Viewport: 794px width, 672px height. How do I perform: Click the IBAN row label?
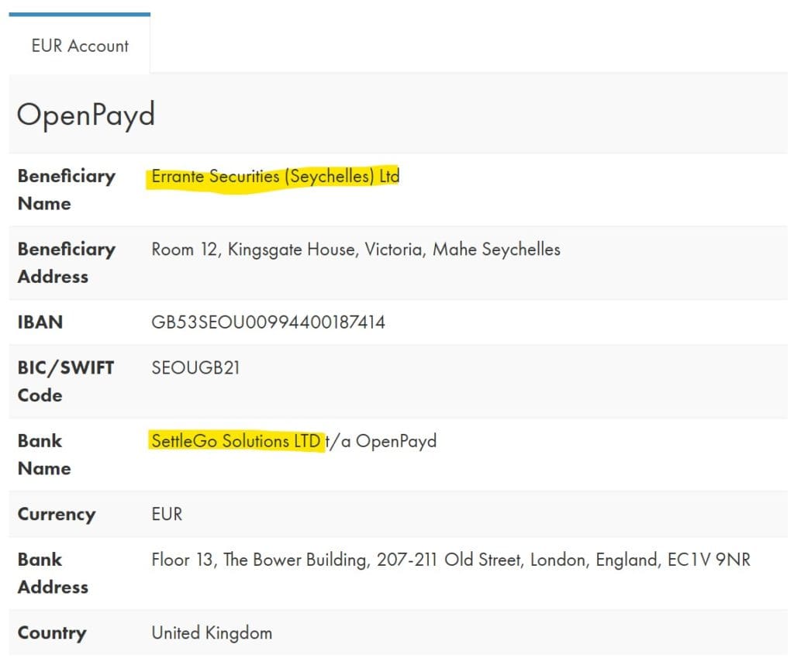tap(40, 322)
